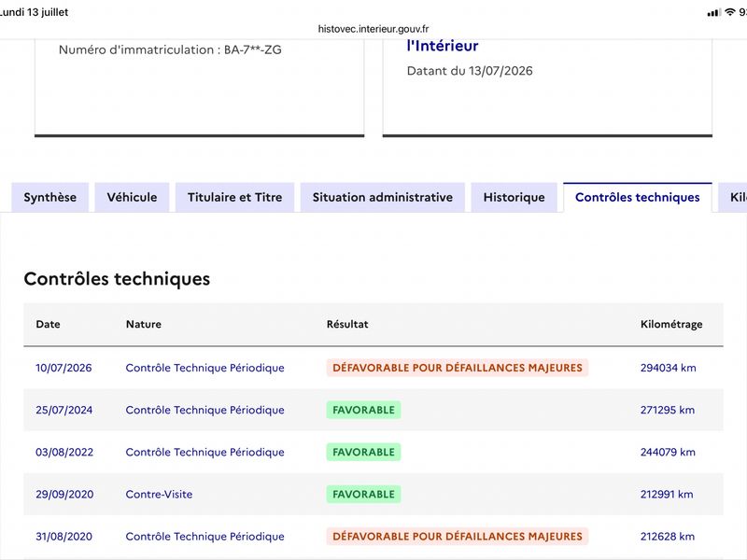
Task: Tap the Lundi 13 juillet date in status bar
Action: click(35, 12)
